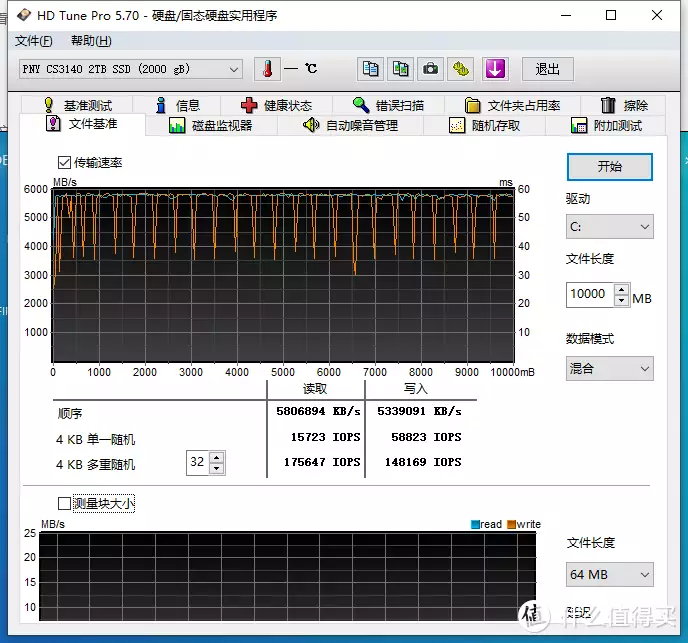The image size is (688, 643).
Task: Click the magnifier icon of 错误扫描 tab
Action: click(361, 105)
